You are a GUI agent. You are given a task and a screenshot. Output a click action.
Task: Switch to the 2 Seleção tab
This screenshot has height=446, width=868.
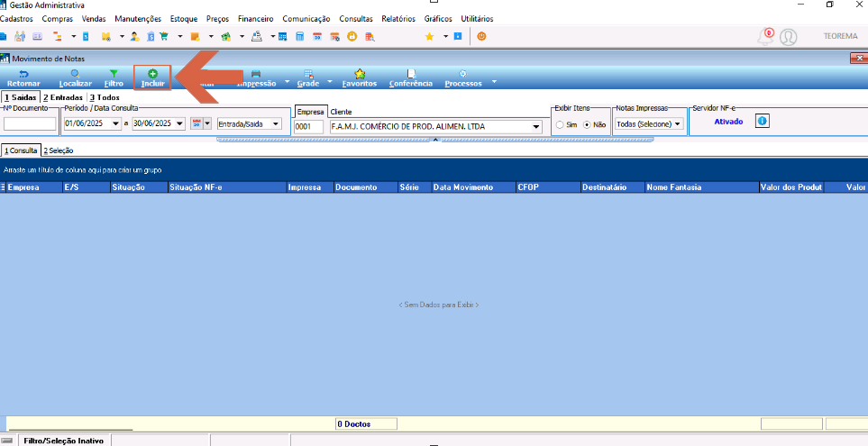59,150
